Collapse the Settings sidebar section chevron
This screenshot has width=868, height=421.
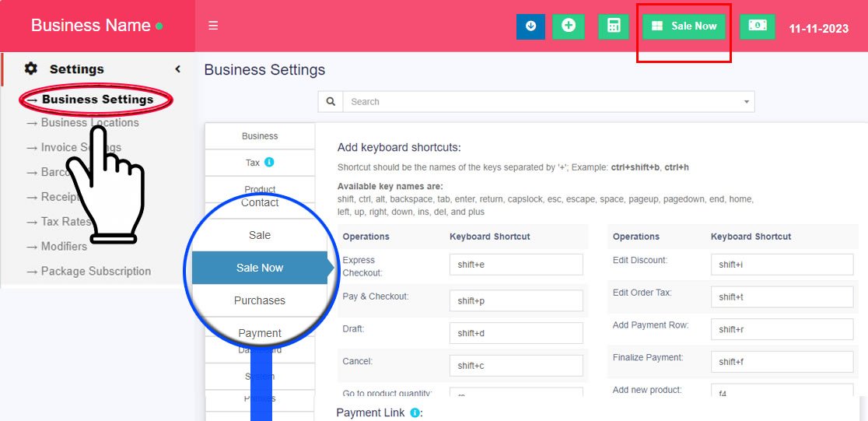177,69
